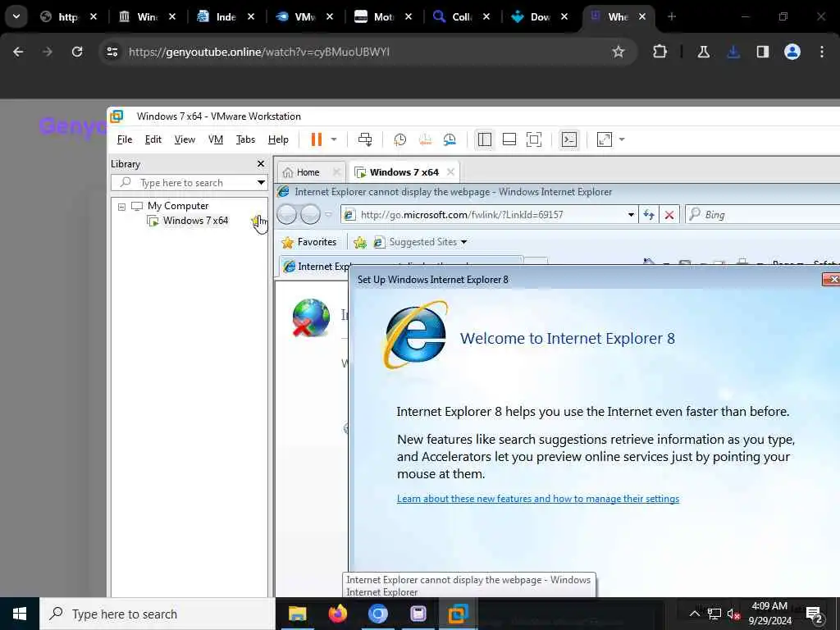Open the IE address bar dropdown arrow
840x630 pixels.
[x=631, y=215]
